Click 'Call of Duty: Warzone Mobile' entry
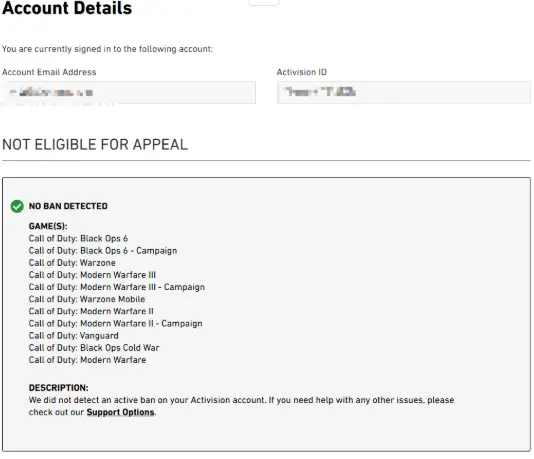 [87, 299]
